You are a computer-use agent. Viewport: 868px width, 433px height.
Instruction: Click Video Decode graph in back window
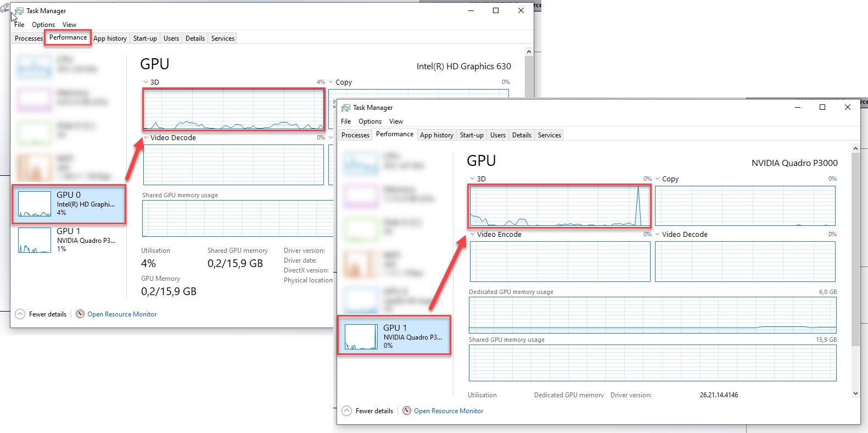click(x=233, y=165)
